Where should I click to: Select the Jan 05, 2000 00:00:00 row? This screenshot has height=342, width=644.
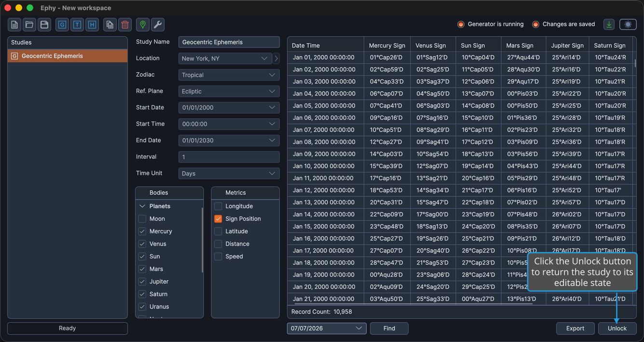[460, 106]
